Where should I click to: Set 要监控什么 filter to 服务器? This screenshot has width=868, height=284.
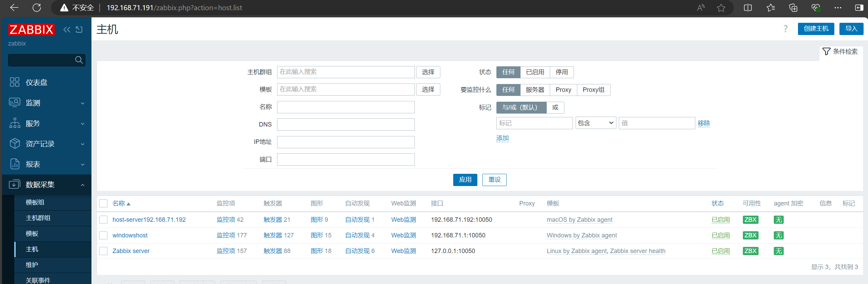(535, 90)
